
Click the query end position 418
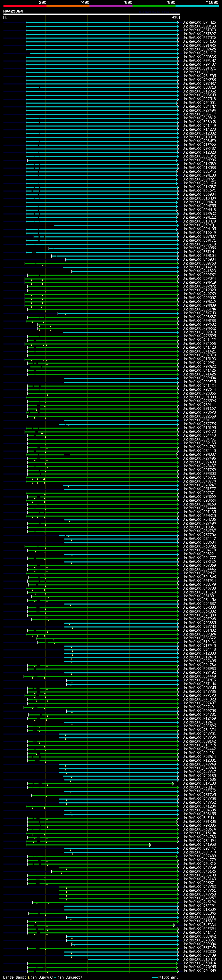[x=175, y=17]
